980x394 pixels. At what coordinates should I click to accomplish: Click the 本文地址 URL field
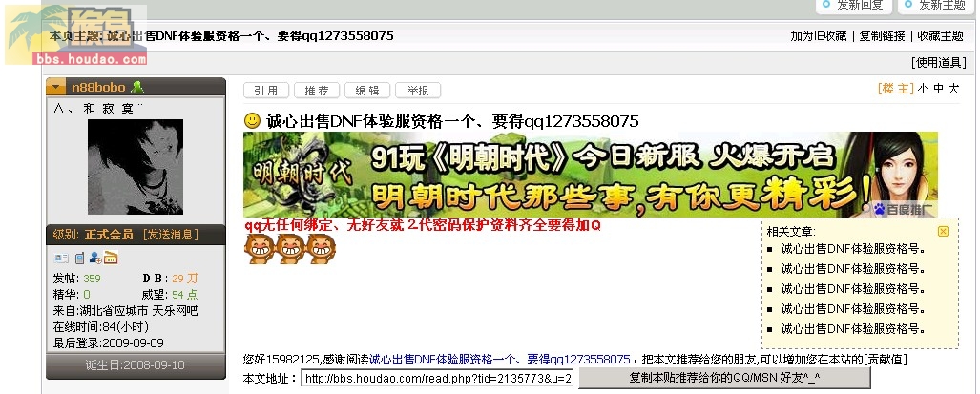(437, 379)
